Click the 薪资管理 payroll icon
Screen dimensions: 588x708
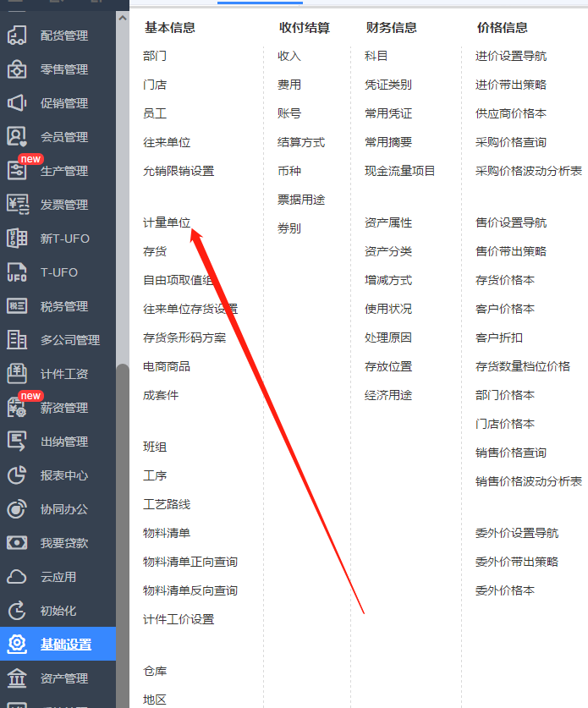17,408
